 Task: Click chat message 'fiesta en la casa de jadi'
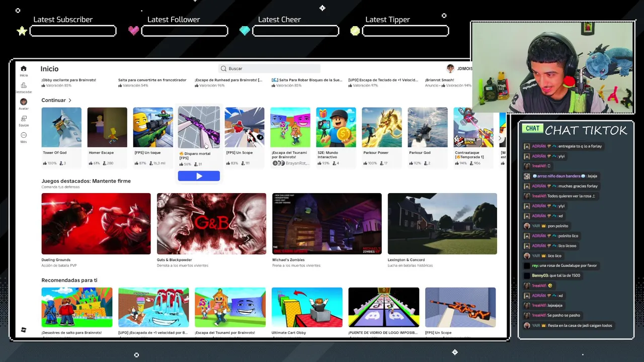coord(580,325)
